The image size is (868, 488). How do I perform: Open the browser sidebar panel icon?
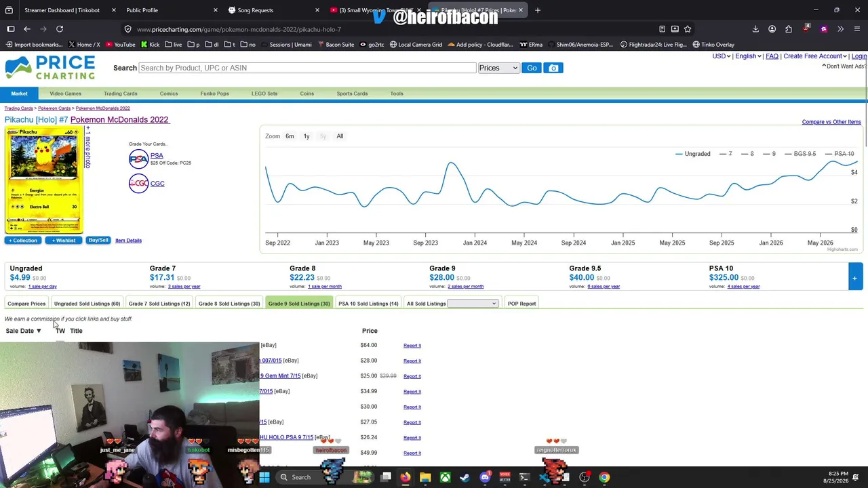[x=11, y=29]
